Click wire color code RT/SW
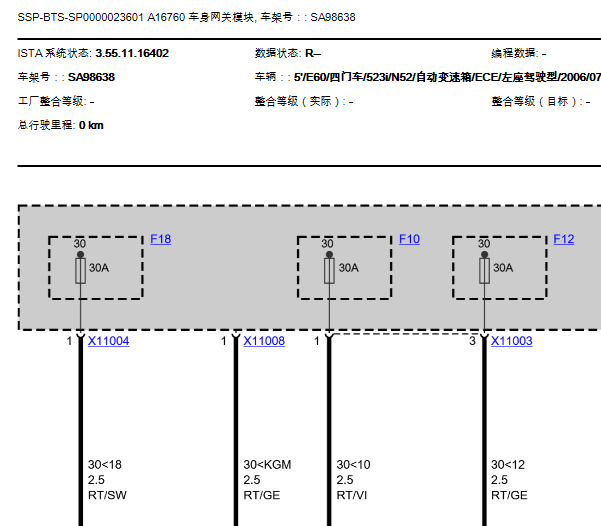 (107, 495)
